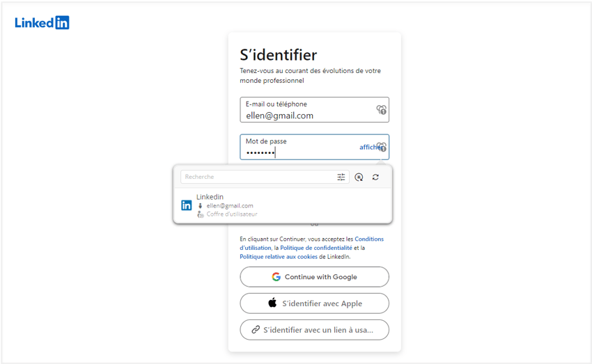The image size is (592, 364).
Task: Click into the Mot de passe field
Action: 314,147
